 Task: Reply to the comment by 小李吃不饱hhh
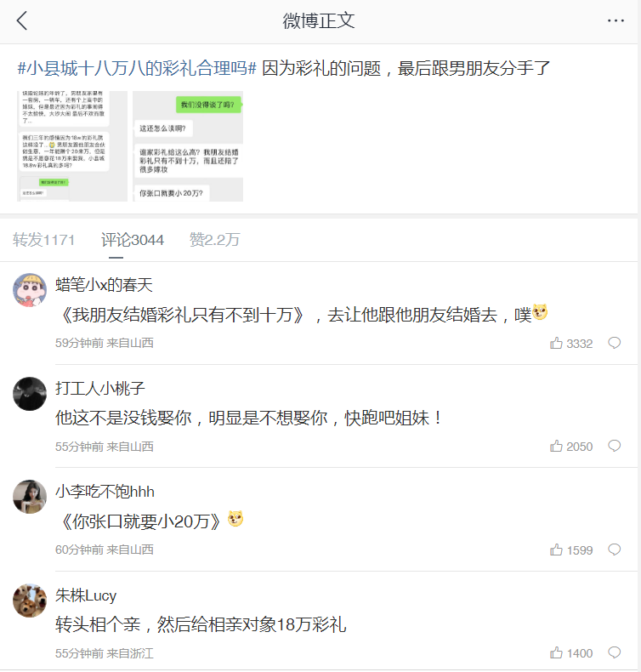click(615, 550)
